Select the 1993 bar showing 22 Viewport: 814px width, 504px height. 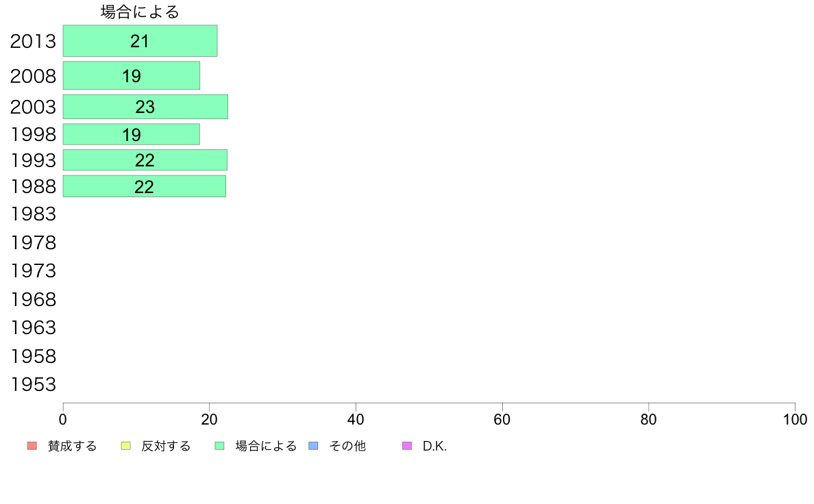[145, 160]
